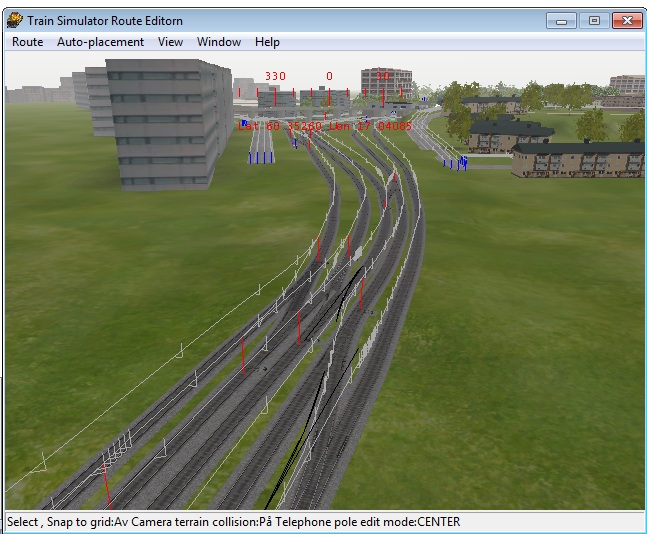Screen dimensions: 647x534
Task: Click the status bar showing Snap to grid
Action: [x=233, y=522]
